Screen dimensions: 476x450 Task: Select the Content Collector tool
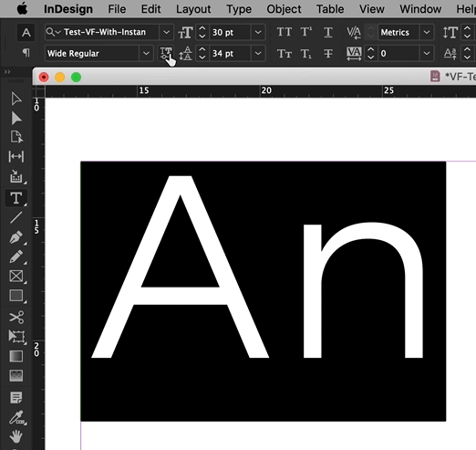(x=16, y=176)
